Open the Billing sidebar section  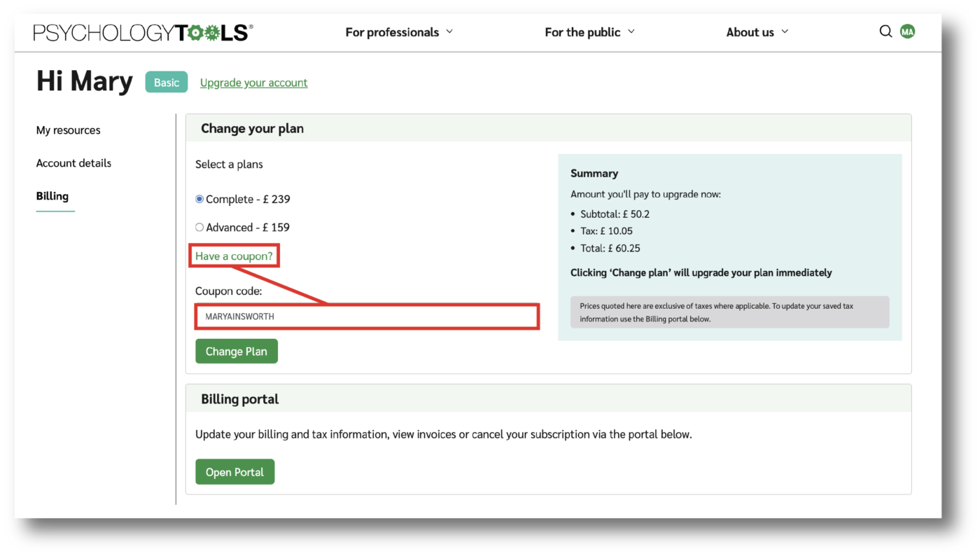pos(52,196)
